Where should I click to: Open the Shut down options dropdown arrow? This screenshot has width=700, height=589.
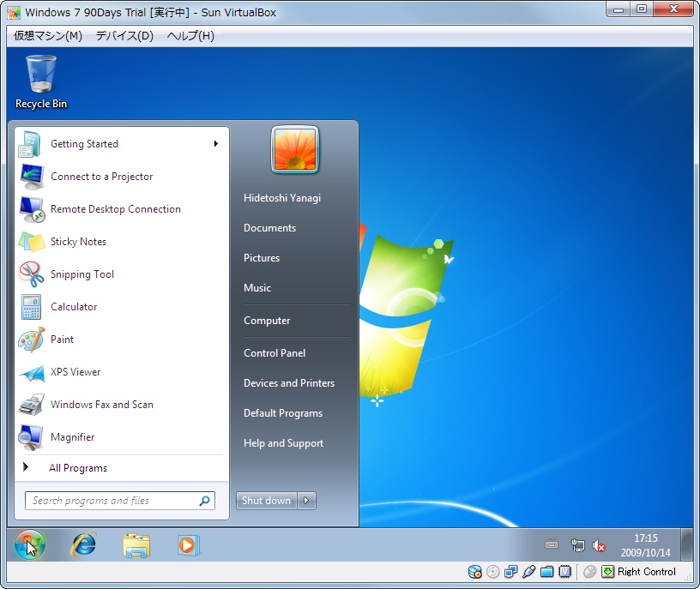pyautogui.click(x=306, y=500)
